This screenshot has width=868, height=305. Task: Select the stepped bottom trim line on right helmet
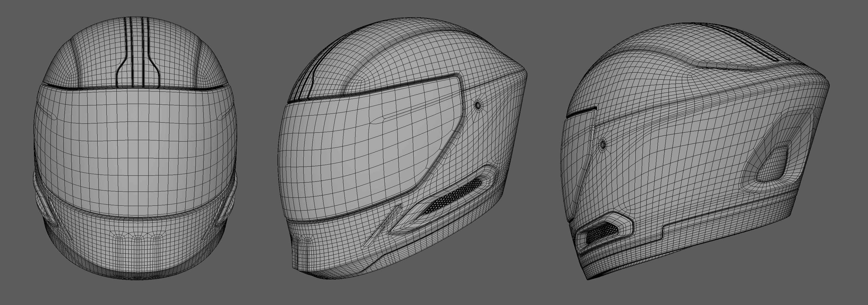click(x=662, y=233)
